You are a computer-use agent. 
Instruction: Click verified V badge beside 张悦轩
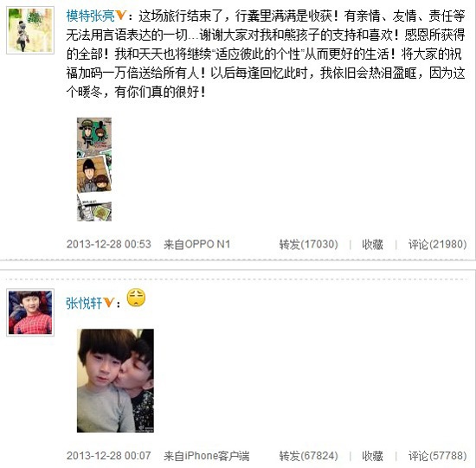coord(108,302)
